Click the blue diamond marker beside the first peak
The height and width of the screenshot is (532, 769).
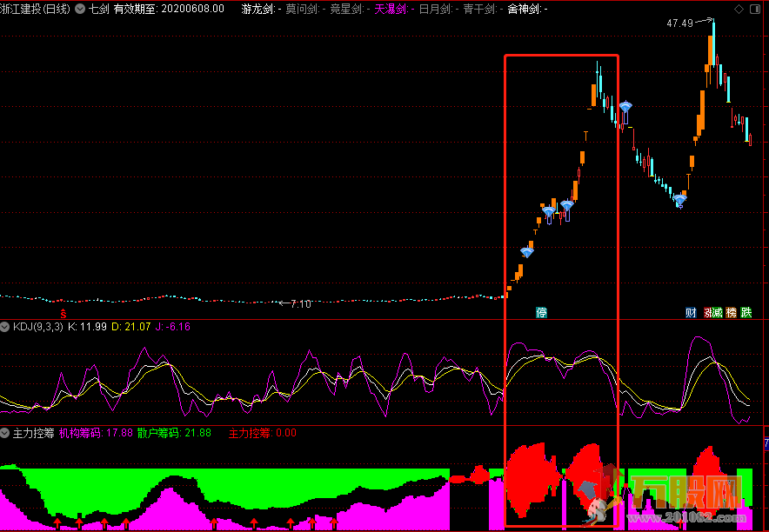625,106
